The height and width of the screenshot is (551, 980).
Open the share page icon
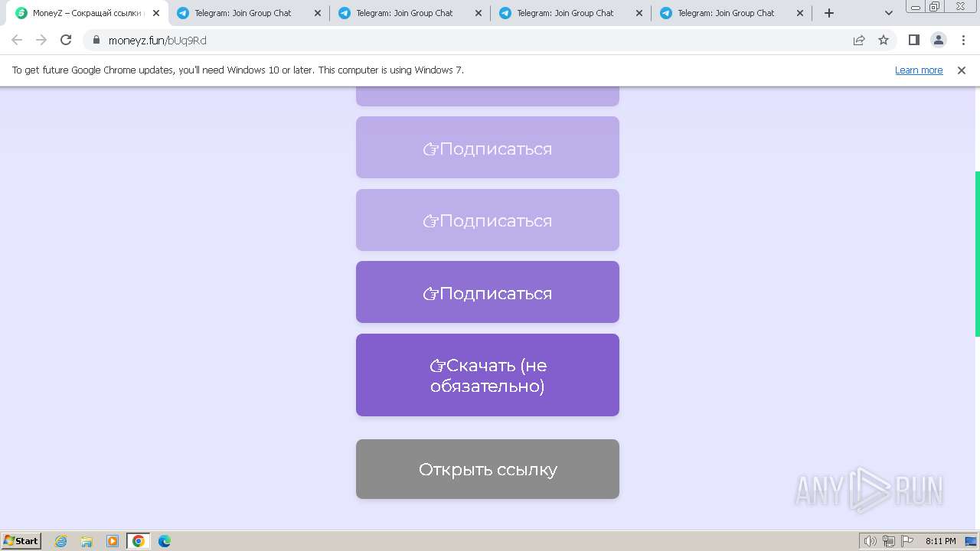859,41
